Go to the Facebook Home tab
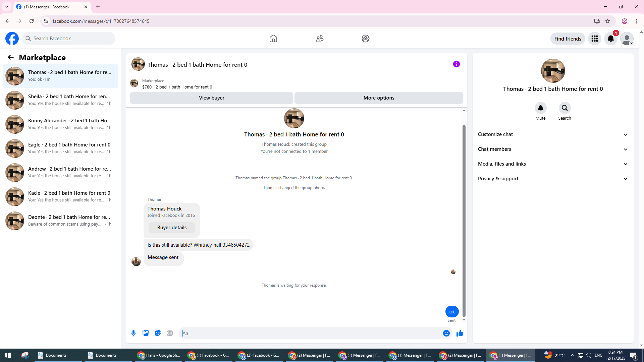Image resolution: width=644 pixels, height=362 pixels. coord(273,39)
